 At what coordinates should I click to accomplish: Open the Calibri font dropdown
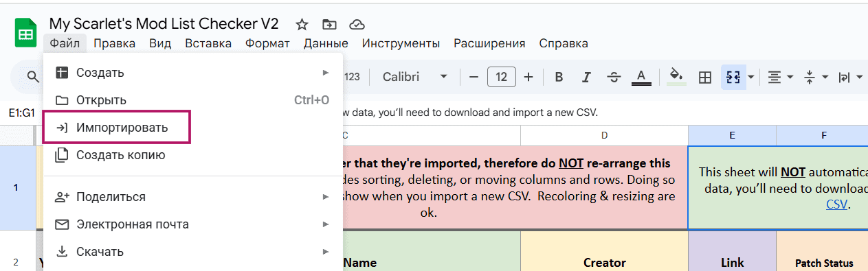415,77
